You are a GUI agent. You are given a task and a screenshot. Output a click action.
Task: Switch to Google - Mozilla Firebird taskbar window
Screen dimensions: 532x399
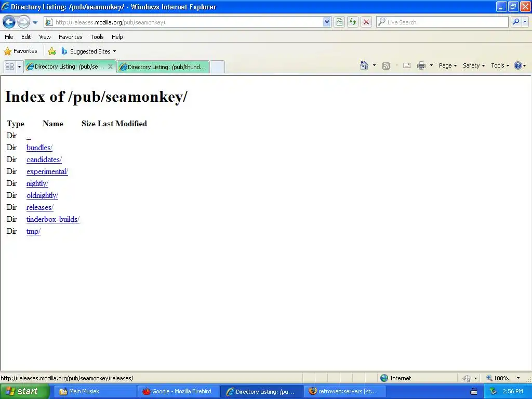(179, 392)
